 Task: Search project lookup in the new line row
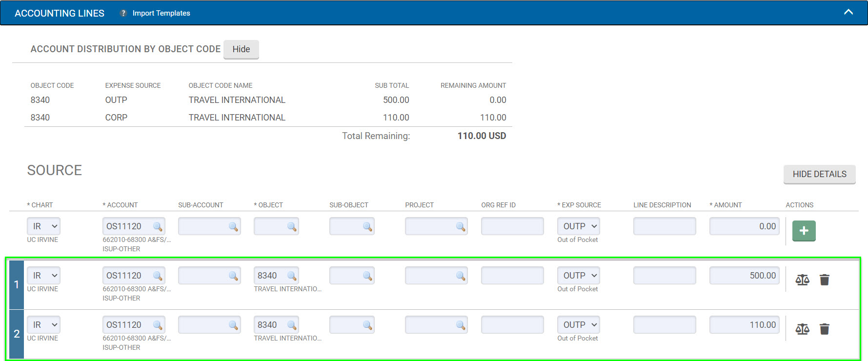pos(461,226)
